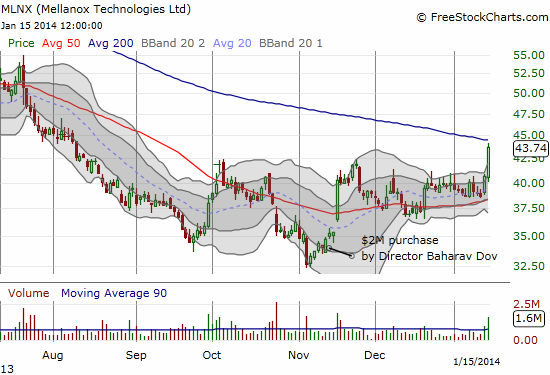Click the Oct month label
Screen dimensions: 550x375
point(212,355)
